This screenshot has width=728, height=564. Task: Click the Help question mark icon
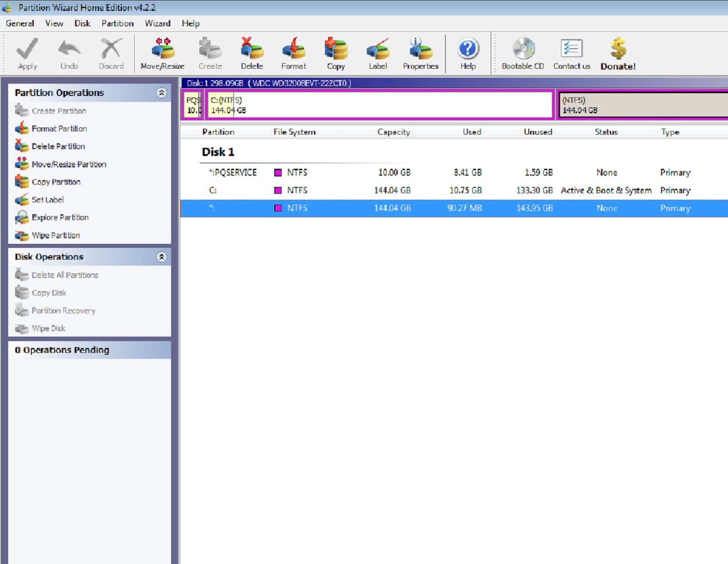pyautogui.click(x=468, y=49)
